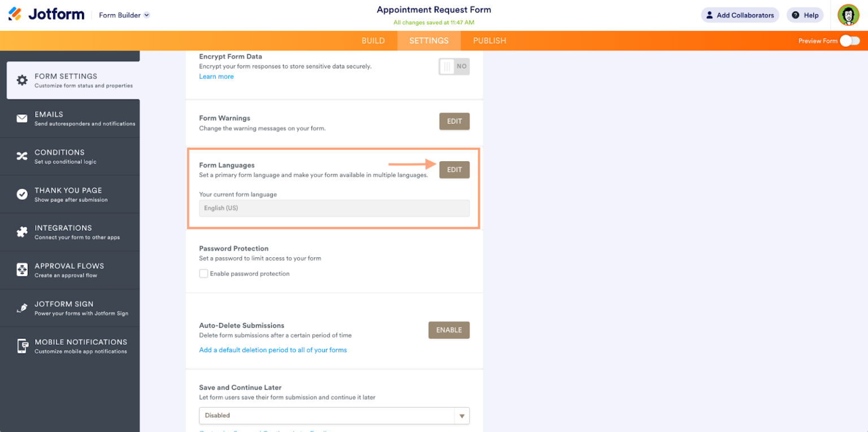
Task: Open Form Settings via the gear icon
Action: click(21, 80)
